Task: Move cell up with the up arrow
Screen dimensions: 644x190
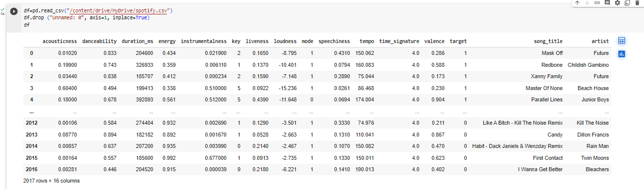Action: 578,3
